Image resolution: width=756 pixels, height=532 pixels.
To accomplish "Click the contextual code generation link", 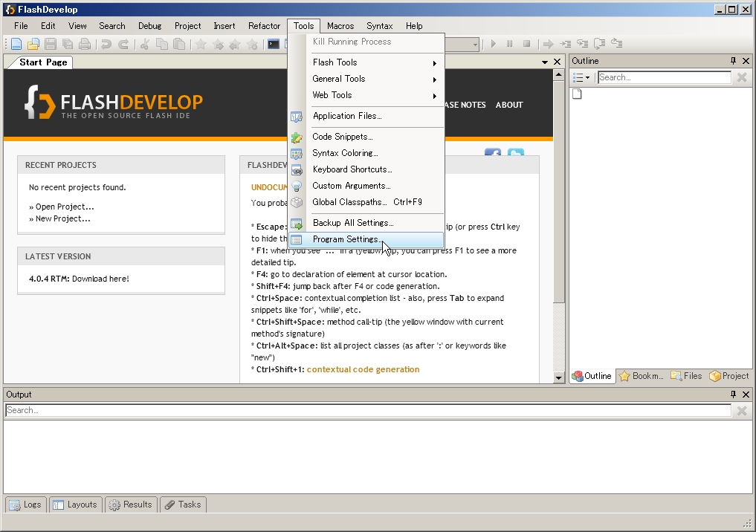I will click(363, 369).
